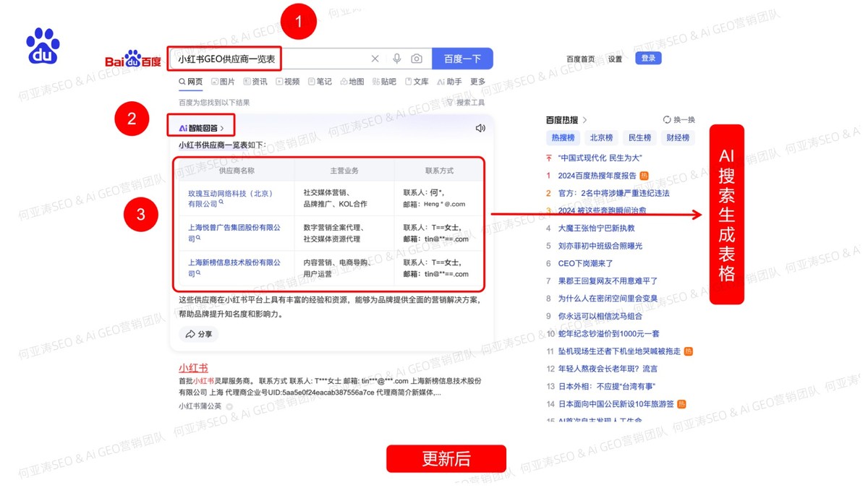This screenshot has width=868, height=488.
Task: Open hot topic 果郡王回复网友不用意难平了
Action: 608,281
